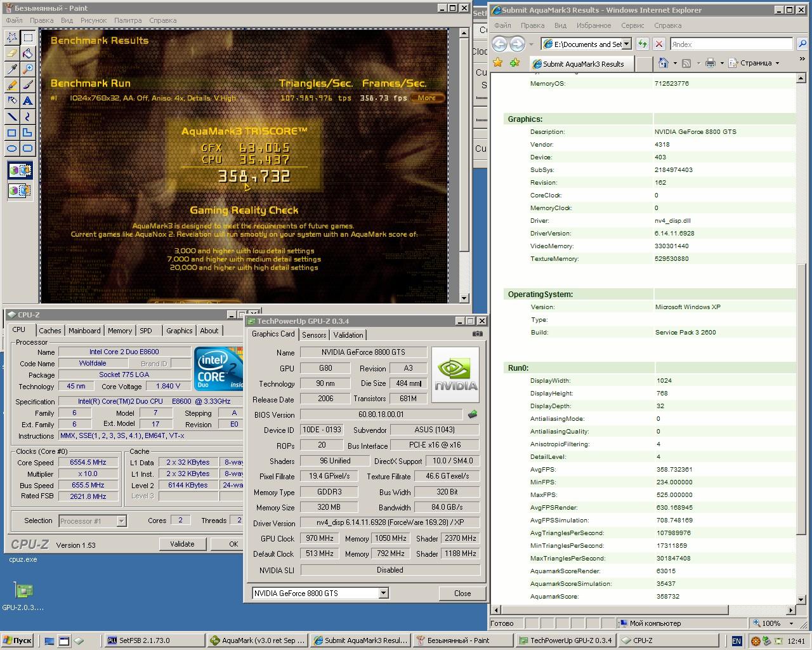The image size is (812, 650).
Task: Open the Файл menu in Paint
Action: click(x=14, y=20)
